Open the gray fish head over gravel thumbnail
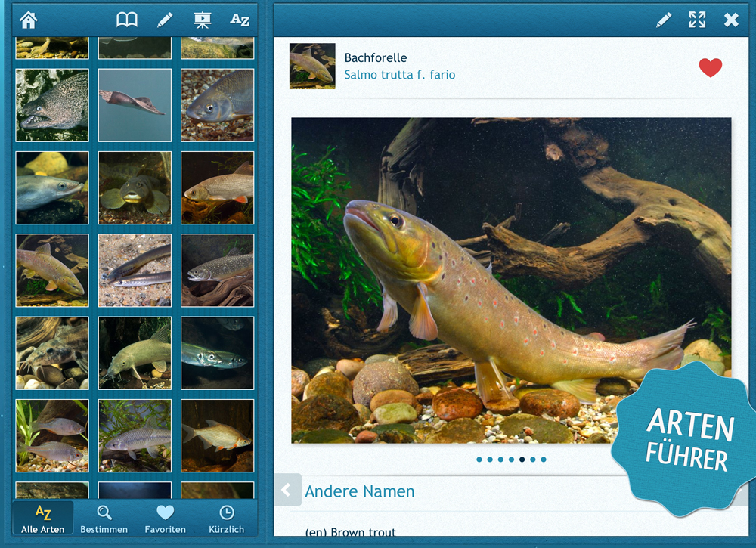 point(218,105)
